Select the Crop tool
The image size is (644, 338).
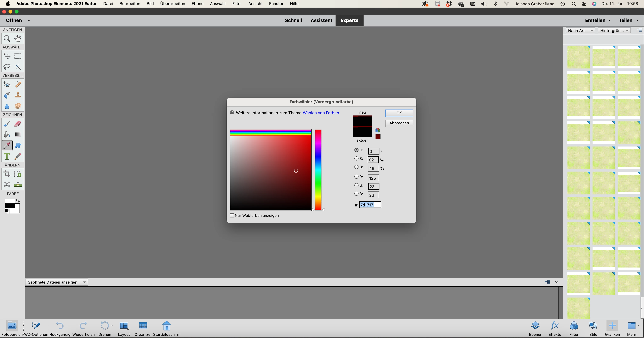(x=7, y=174)
